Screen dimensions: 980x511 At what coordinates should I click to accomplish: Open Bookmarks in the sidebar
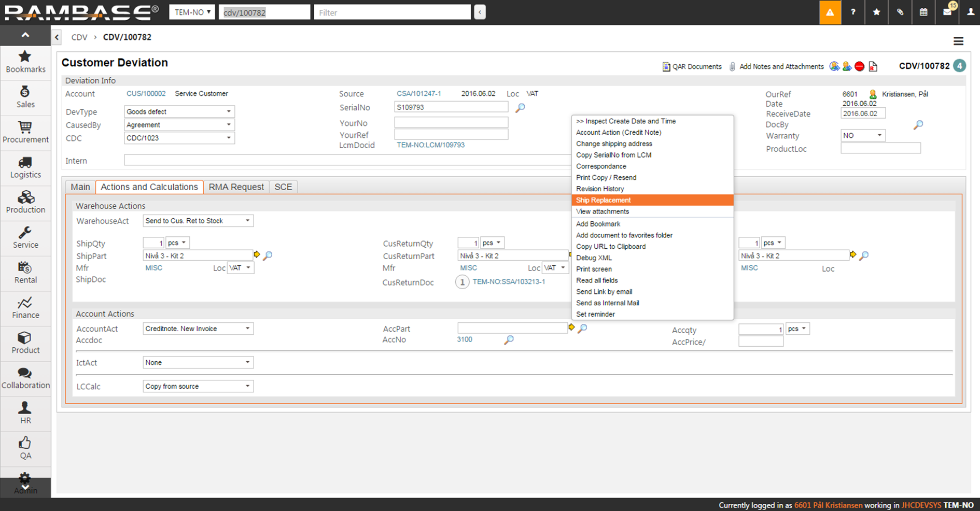tap(25, 62)
